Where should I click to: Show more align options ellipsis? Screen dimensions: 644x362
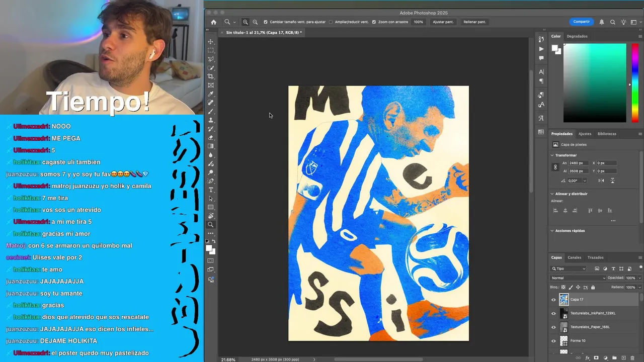tap(613, 221)
